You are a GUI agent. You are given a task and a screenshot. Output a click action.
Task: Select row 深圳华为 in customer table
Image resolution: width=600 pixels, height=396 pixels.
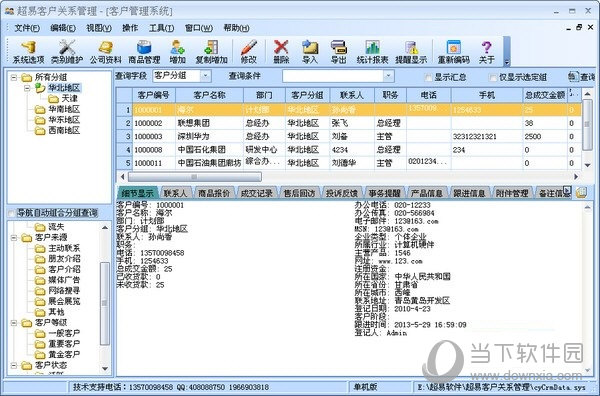[349, 137]
